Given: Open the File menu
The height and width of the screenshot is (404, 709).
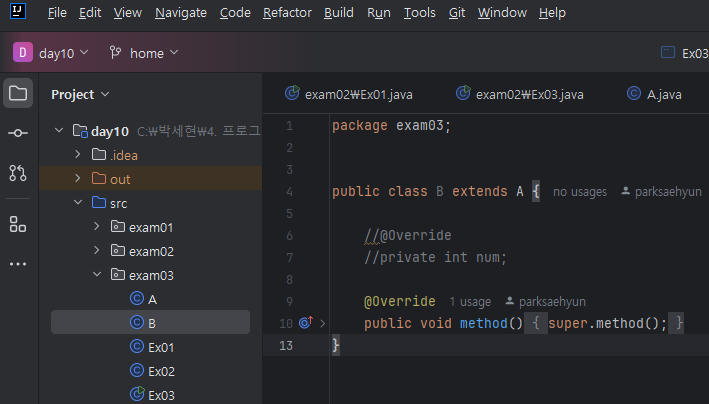Looking at the screenshot, I should [x=57, y=13].
